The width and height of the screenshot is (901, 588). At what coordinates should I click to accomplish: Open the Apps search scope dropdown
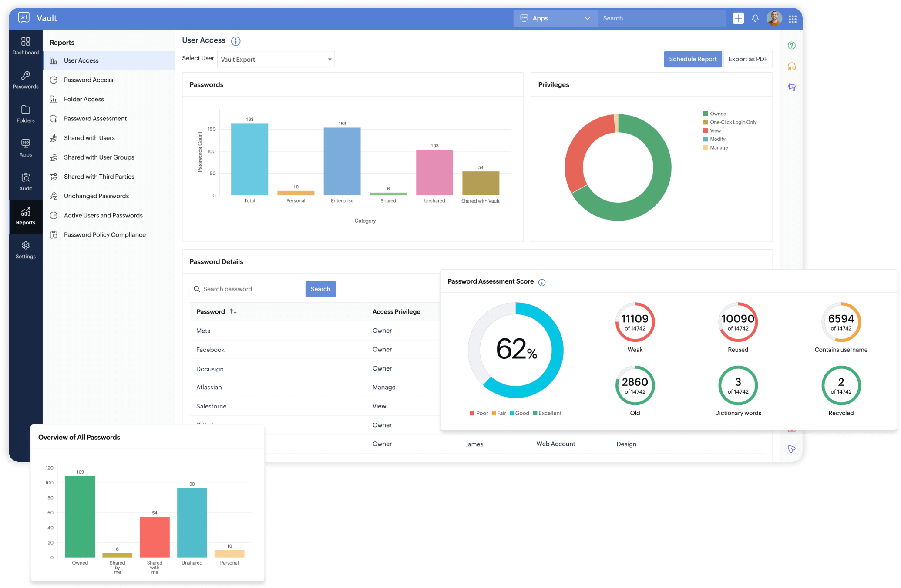point(556,18)
